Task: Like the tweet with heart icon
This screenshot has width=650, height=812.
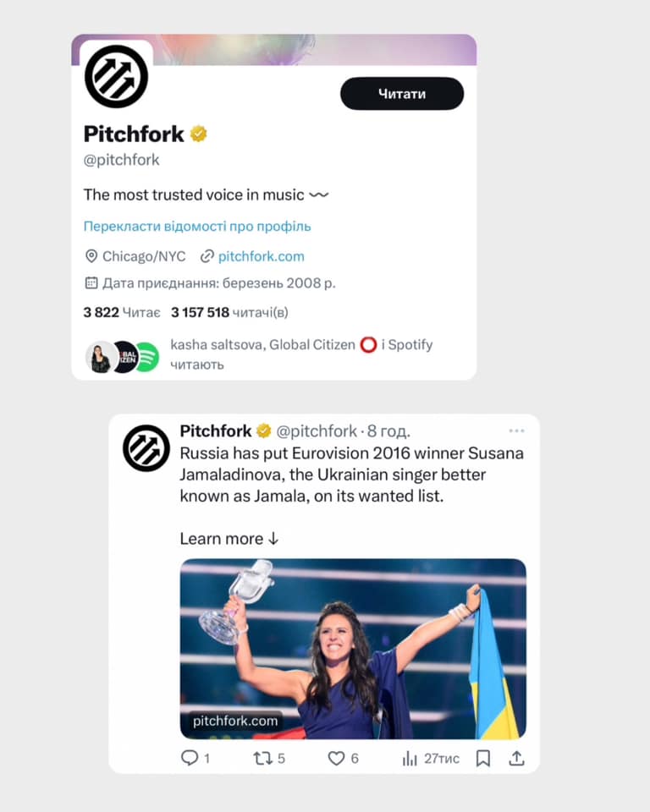Action: point(336,759)
